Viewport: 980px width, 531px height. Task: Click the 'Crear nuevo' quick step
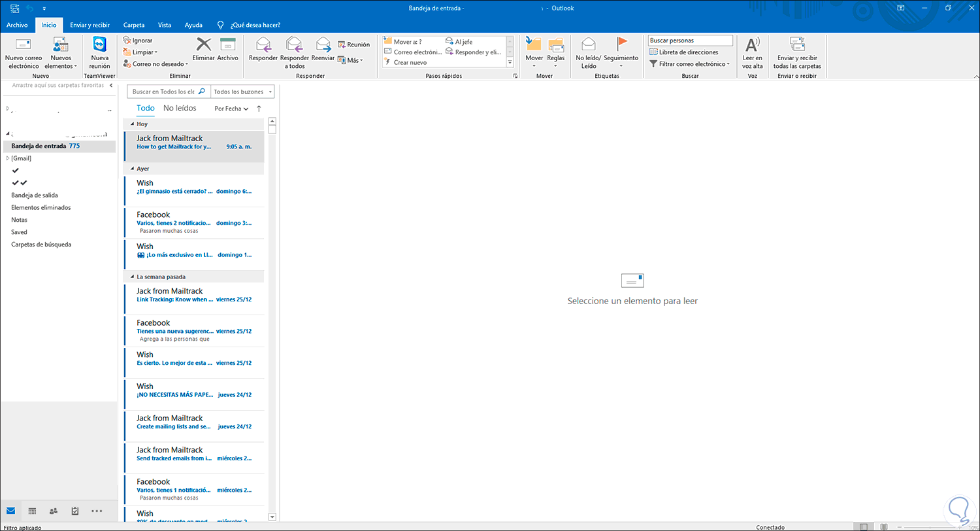(x=406, y=62)
